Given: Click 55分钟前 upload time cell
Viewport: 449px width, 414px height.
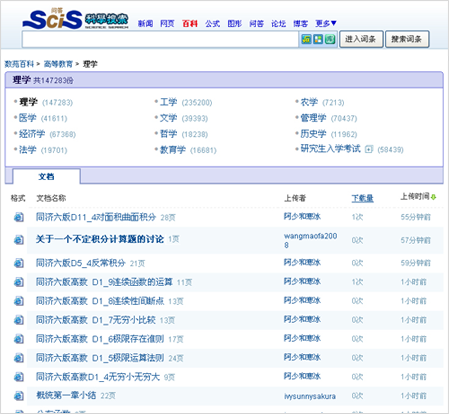Looking at the screenshot, I should pos(416,217).
